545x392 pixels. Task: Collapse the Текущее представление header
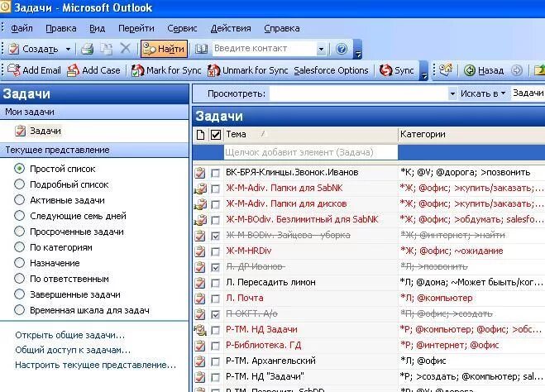pos(94,151)
